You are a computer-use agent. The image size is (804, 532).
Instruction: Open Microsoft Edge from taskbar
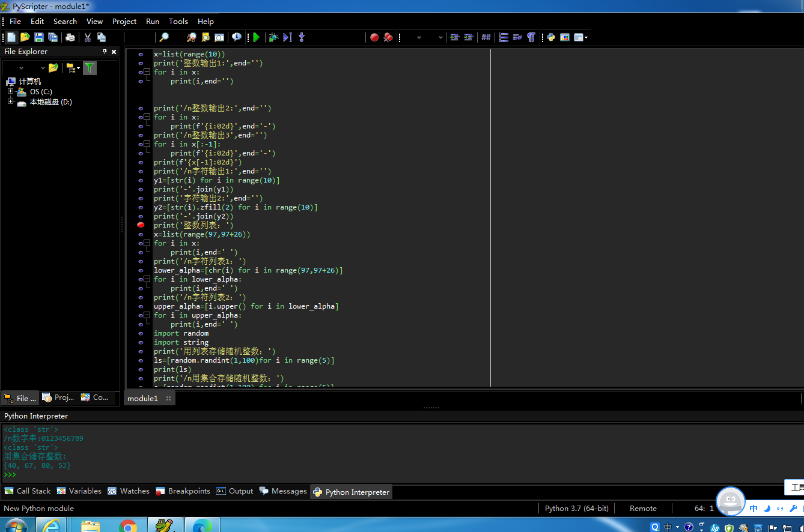point(202,525)
